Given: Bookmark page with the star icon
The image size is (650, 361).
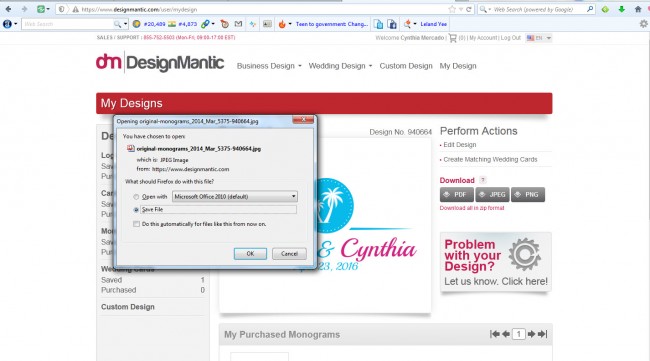Looking at the screenshot, I should click(452, 9).
